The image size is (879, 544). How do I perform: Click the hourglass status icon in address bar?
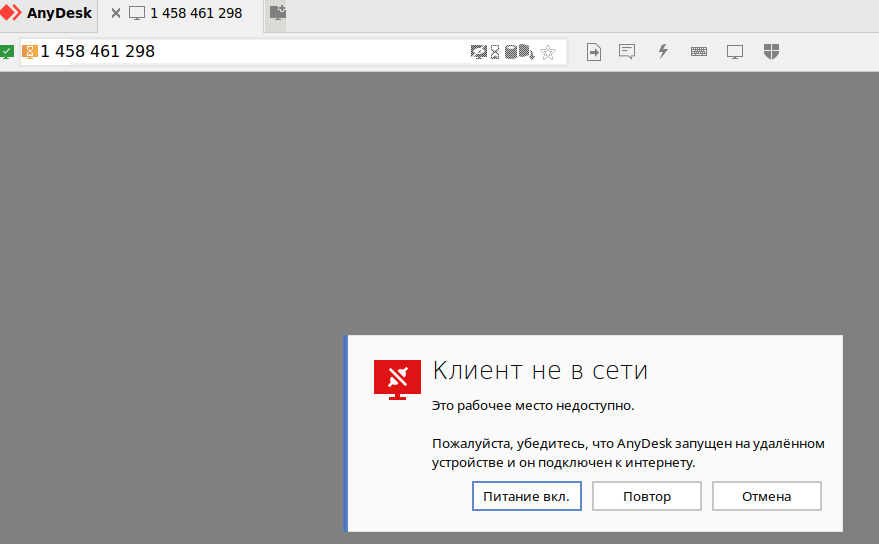494,52
